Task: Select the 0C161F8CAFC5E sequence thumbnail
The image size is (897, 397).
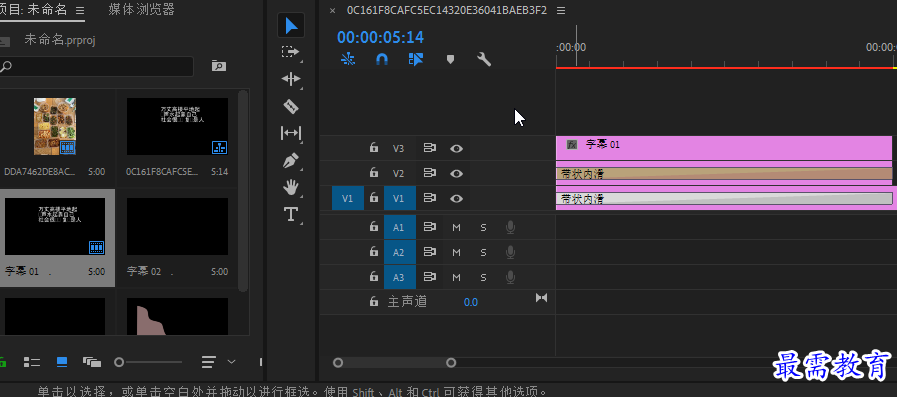Action: pyautogui.click(x=177, y=126)
